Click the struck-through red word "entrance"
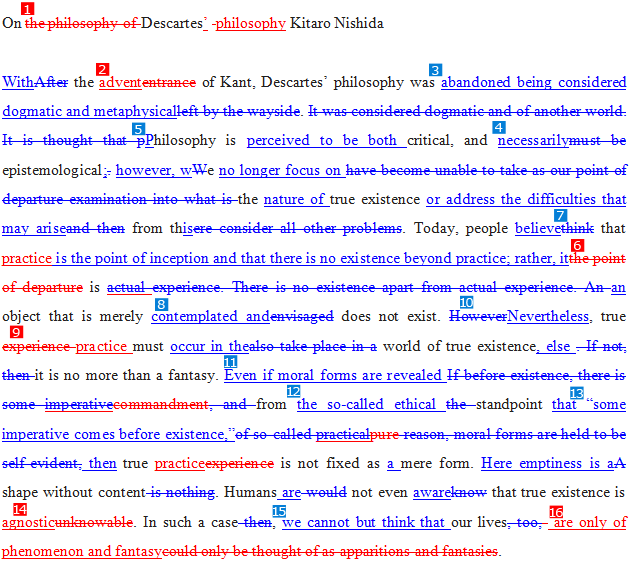This screenshot has width=630, height=567. pos(169,82)
